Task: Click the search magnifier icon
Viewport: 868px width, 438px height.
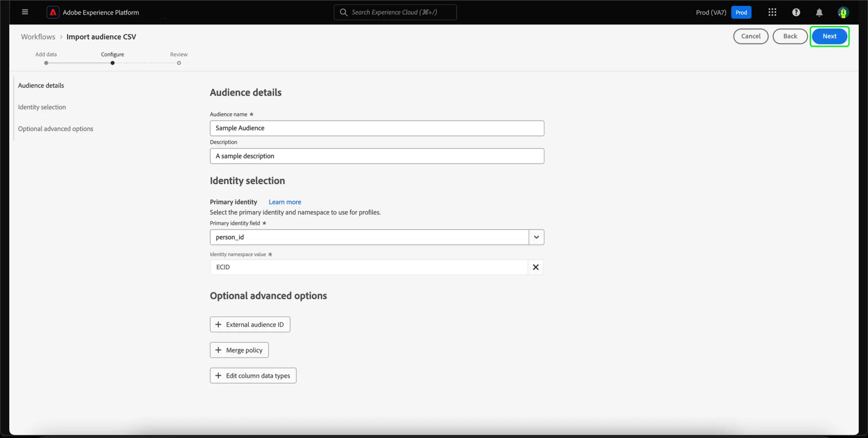Action: (343, 13)
